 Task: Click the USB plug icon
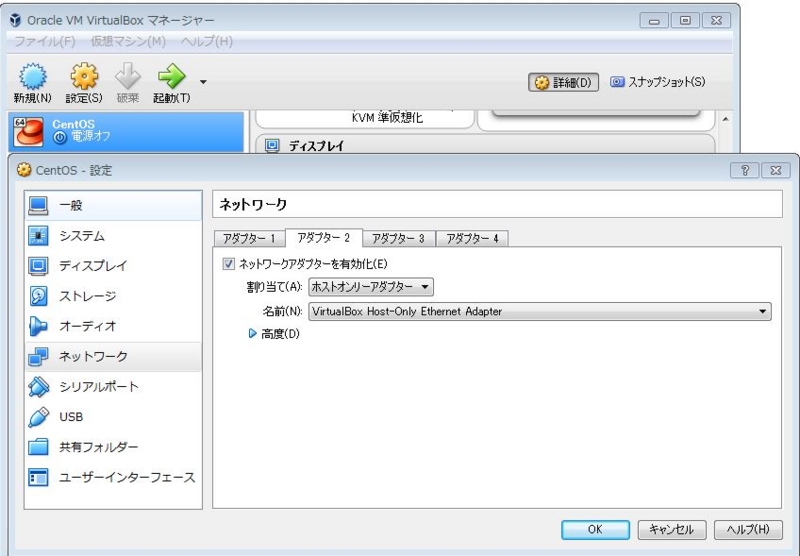[38, 417]
